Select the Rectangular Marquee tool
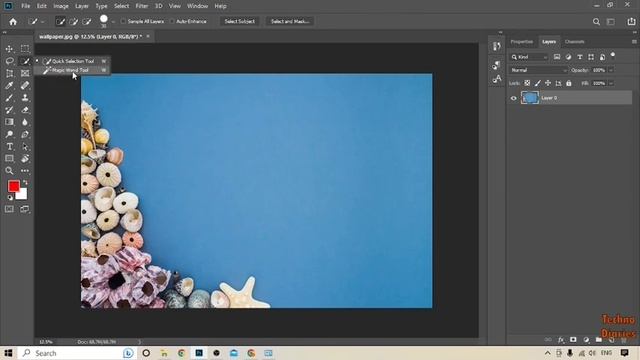Image resolution: width=640 pixels, height=360 pixels. click(x=25, y=49)
